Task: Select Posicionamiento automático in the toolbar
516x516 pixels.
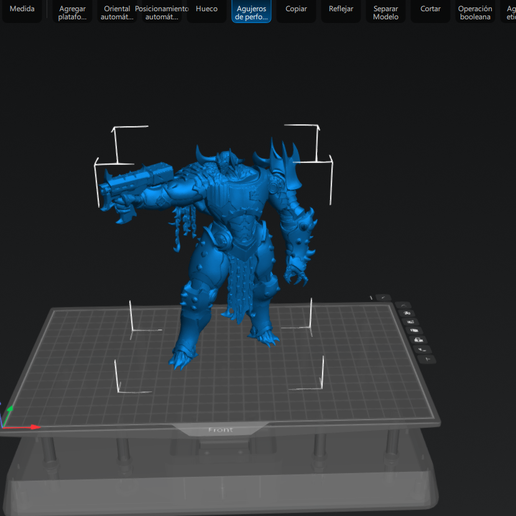Action: point(162,11)
